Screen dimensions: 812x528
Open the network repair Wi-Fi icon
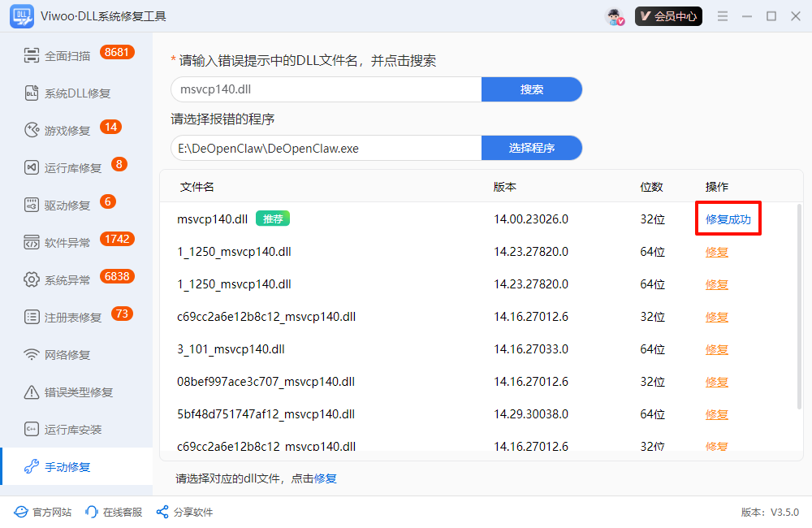pyautogui.click(x=32, y=355)
